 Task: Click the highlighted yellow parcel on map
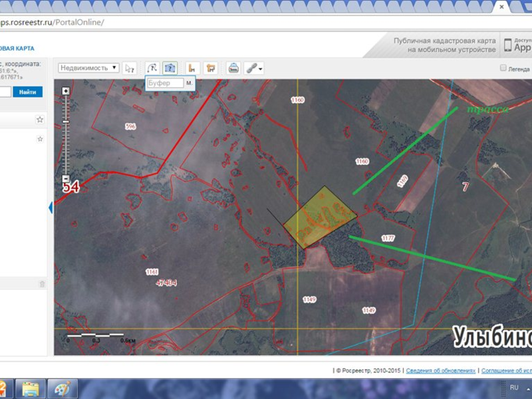320,217
